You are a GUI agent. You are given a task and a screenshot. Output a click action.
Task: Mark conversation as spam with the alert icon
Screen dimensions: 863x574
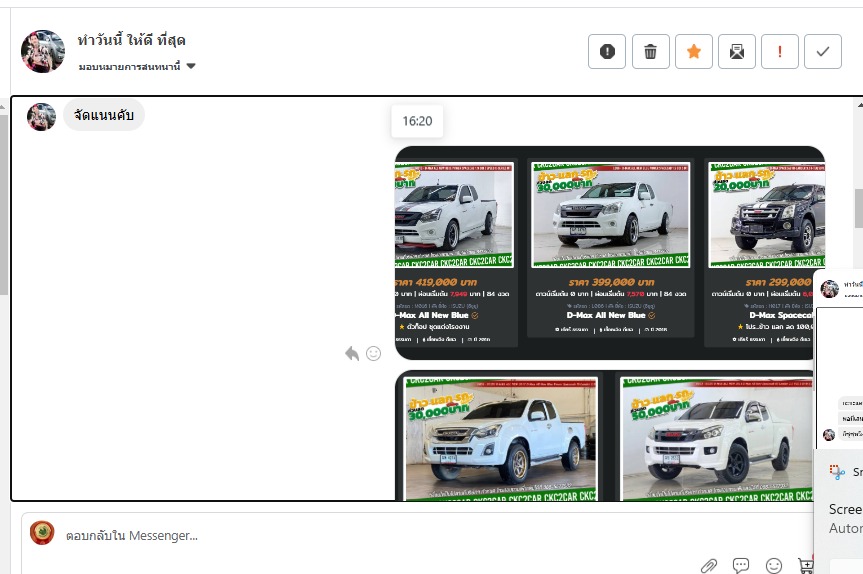click(x=607, y=51)
